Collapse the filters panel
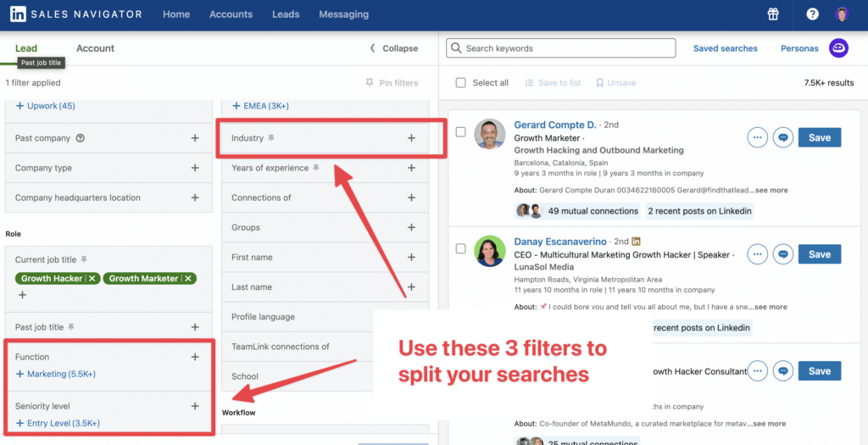The width and height of the screenshot is (868, 445). coord(393,48)
